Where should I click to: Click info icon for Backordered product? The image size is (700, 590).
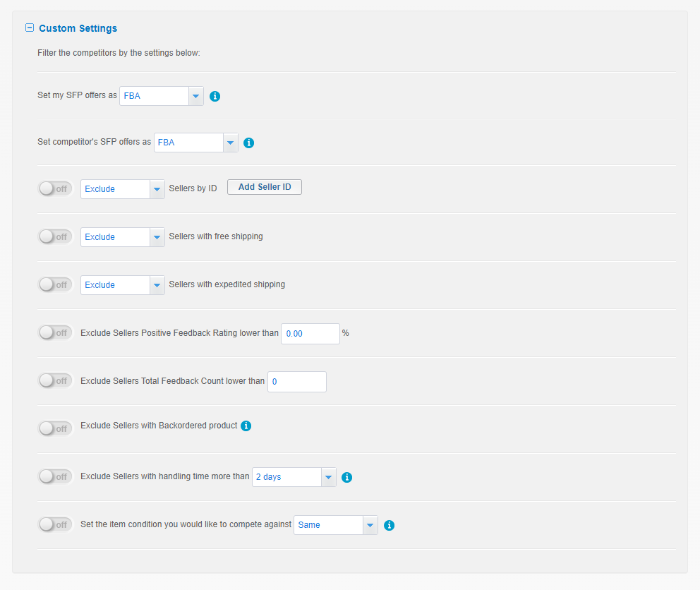[x=246, y=426]
